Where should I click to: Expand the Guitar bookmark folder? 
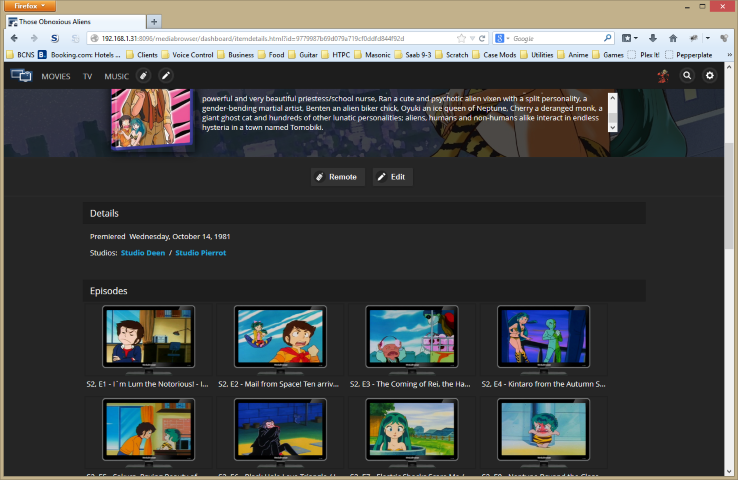click(x=303, y=55)
